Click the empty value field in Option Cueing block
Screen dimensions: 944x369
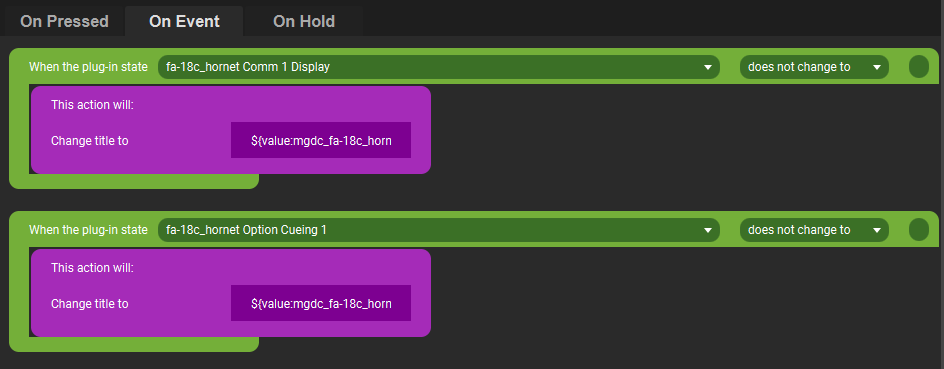(x=919, y=230)
